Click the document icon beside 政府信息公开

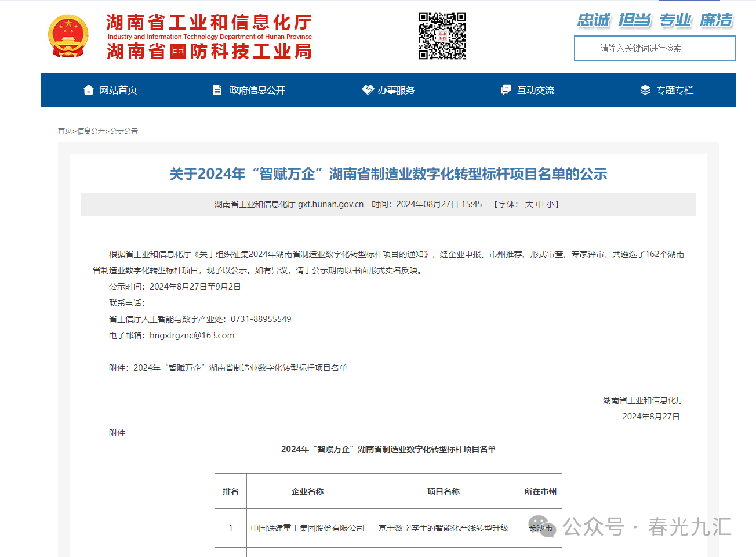217,89
